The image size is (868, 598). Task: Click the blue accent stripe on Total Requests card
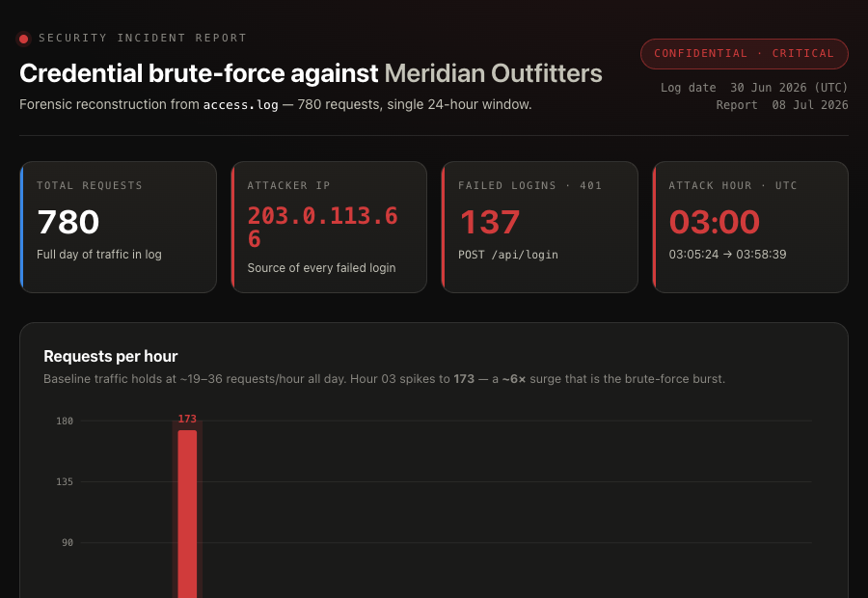click(x=21, y=227)
